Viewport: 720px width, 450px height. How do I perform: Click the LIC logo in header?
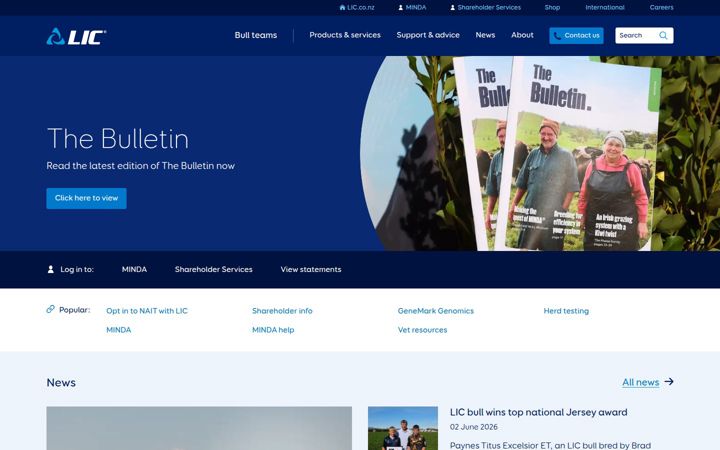[x=76, y=36]
